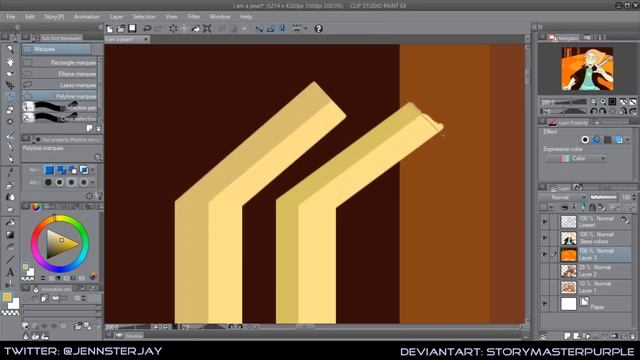This screenshot has width=640, height=360.
Task: Select the Gradient tool in toolbox
Action: pyautogui.click(x=10, y=235)
